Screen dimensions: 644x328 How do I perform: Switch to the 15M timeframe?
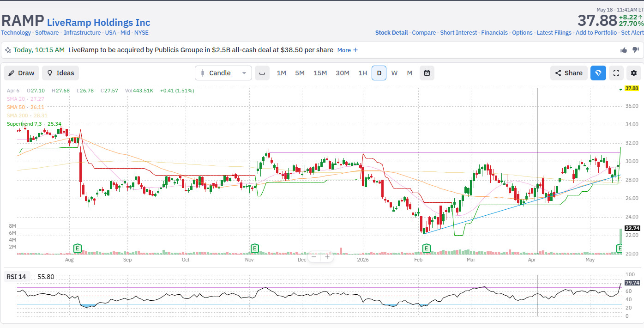click(x=320, y=73)
